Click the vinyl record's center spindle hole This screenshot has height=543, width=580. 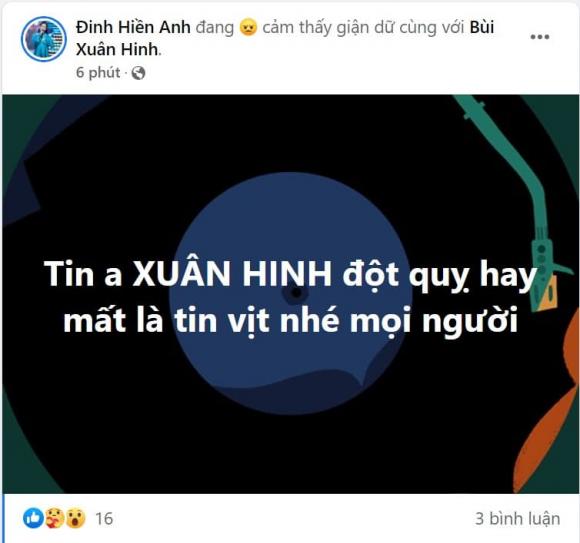coord(296,293)
